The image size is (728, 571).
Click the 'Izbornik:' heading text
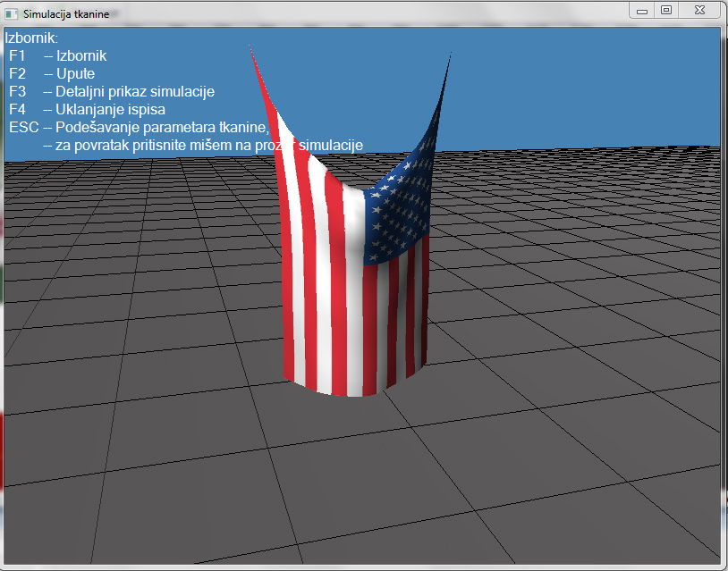(x=31, y=38)
